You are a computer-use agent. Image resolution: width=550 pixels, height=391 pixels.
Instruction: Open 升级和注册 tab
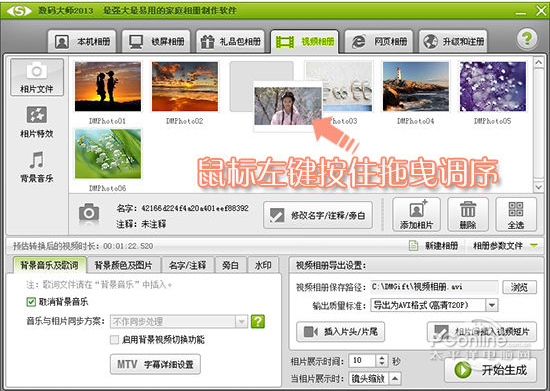453,41
